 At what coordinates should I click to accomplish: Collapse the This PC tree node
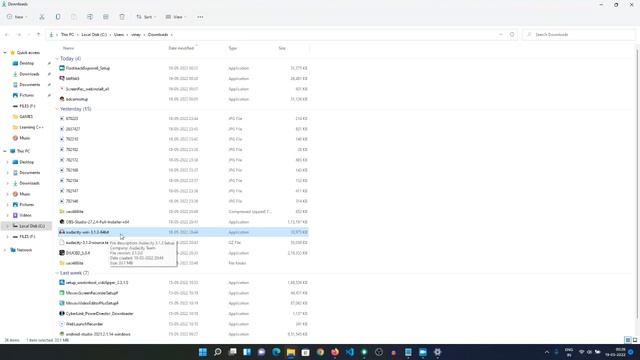pyautogui.click(x=5, y=151)
